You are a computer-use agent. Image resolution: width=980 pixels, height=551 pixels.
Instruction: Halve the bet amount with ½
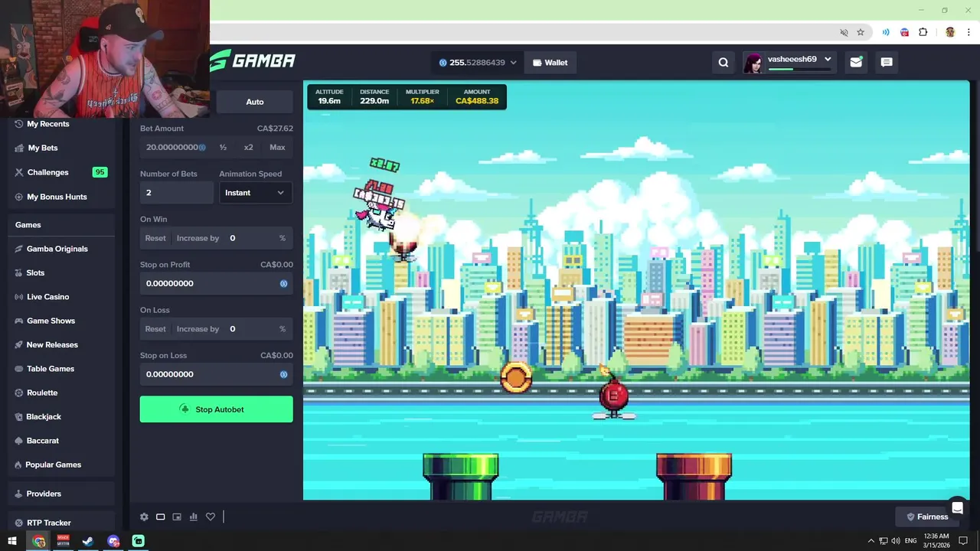223,148
